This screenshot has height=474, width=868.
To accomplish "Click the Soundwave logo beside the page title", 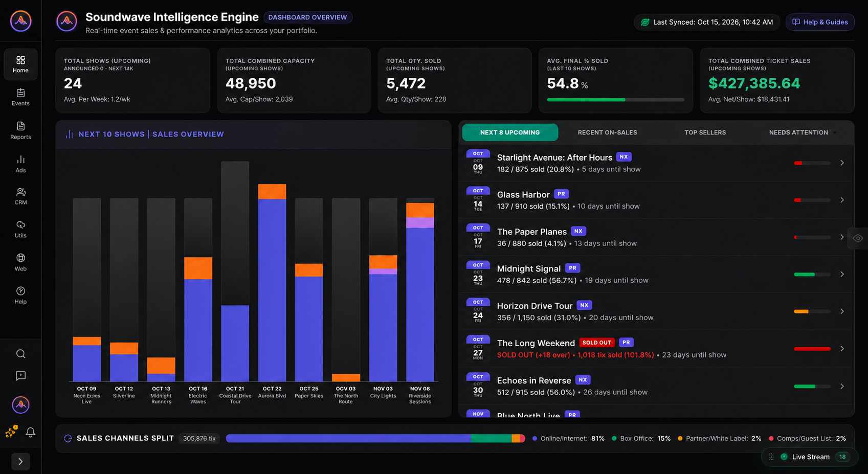I will 66,21.
